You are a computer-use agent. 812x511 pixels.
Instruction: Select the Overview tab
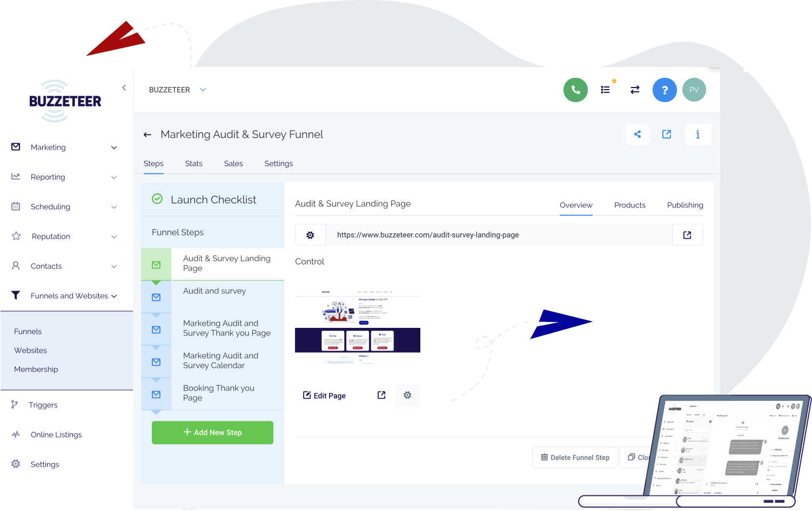pyautogui.click(x=576, y=205)
